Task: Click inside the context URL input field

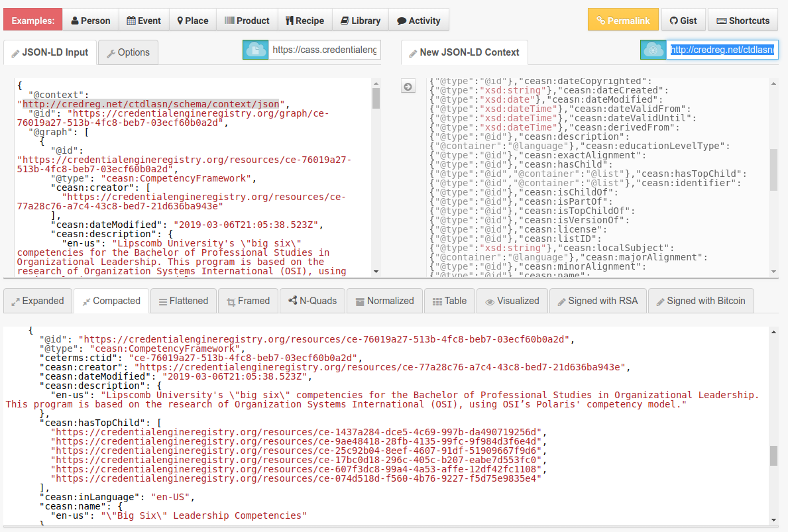Action: 723,49
